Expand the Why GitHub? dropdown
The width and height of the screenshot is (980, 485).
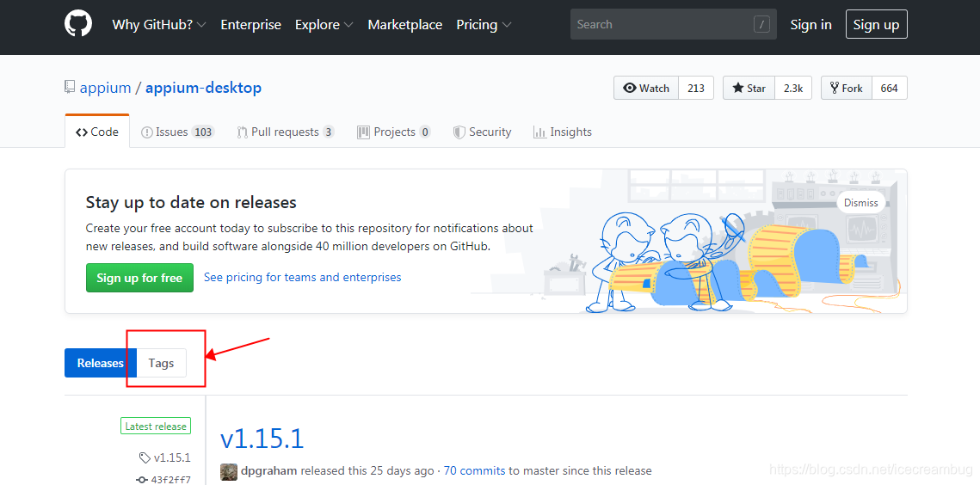pos(159,25)
